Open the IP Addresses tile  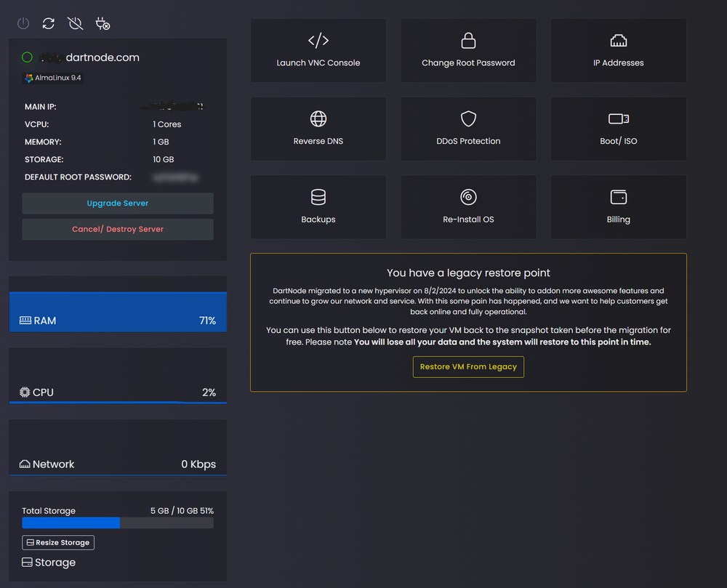click(x=619, y=50)
